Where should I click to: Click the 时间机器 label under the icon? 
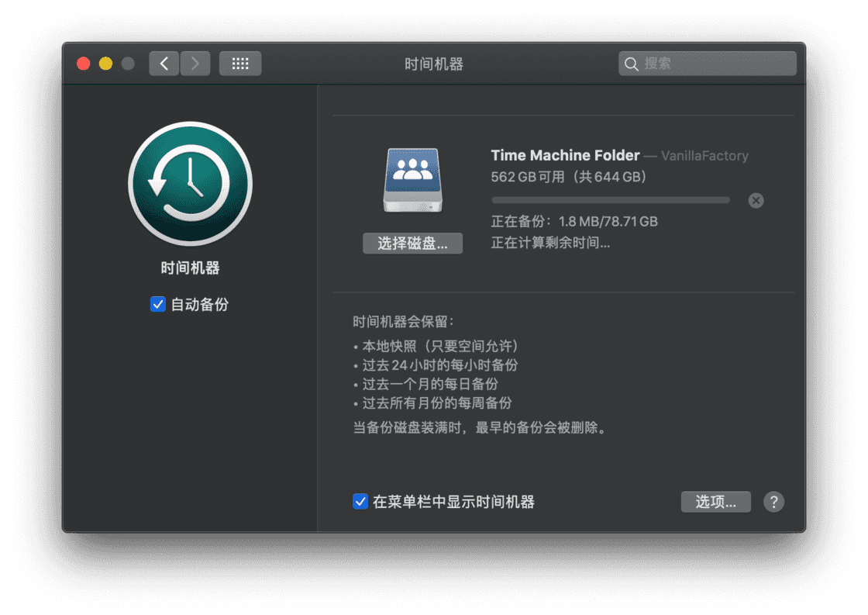190,268
